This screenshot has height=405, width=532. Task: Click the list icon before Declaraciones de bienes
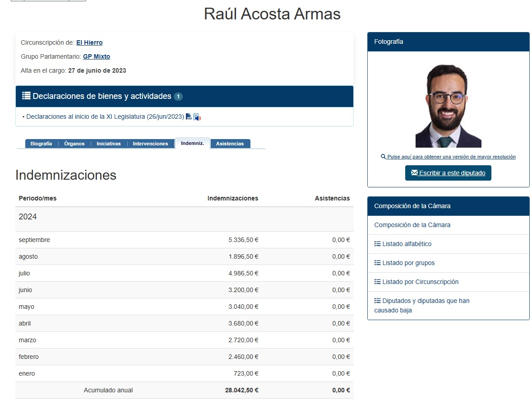tap(26, 96)
